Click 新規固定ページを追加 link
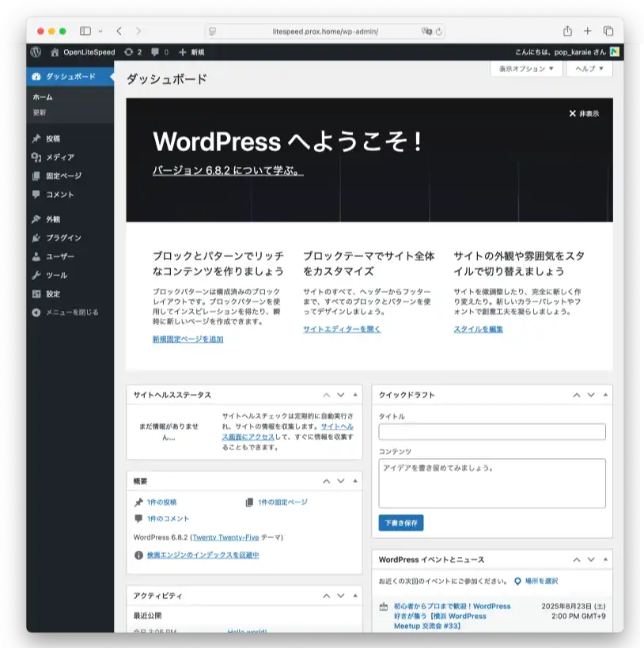 (188, 339)
